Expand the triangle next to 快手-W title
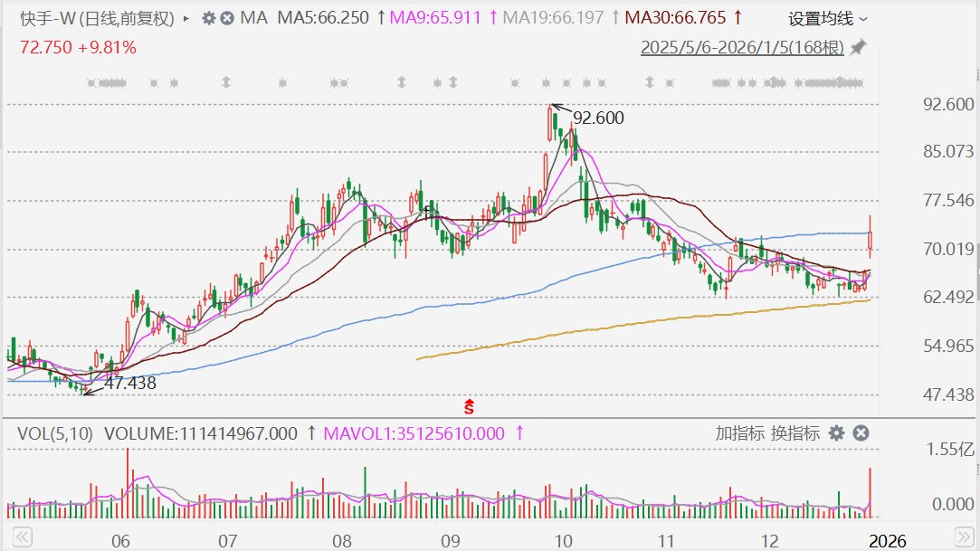Viewport: 980px width, 551px height. point(186,18)
